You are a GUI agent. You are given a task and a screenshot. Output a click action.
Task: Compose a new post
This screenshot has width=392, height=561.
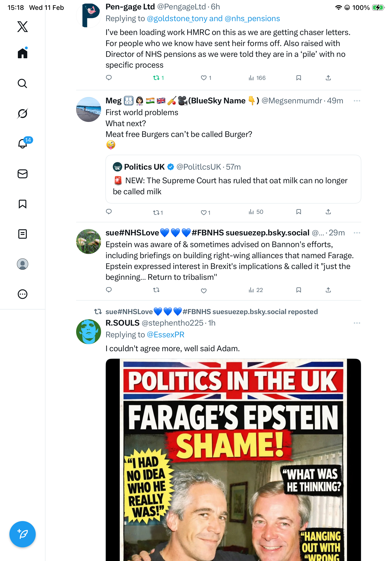23,534
